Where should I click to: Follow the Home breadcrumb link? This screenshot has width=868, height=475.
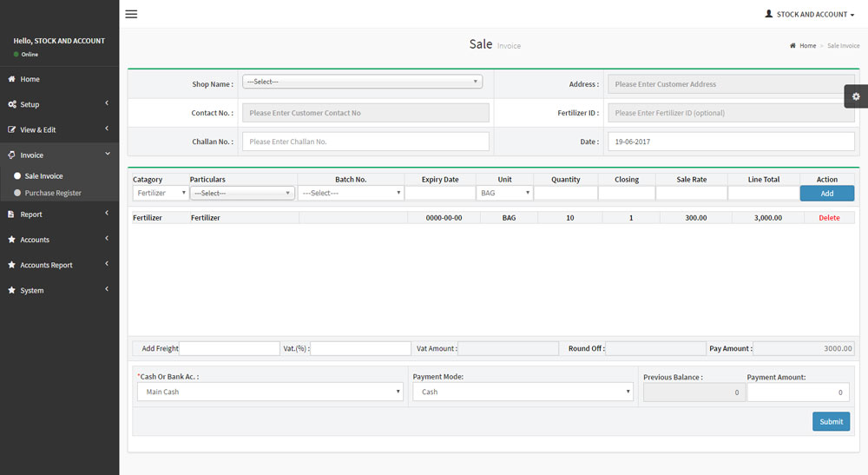coord(807,45)
